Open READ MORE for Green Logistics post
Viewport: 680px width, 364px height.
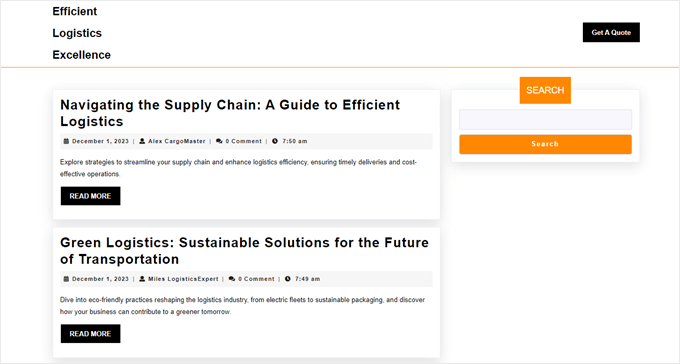[90, 334]
